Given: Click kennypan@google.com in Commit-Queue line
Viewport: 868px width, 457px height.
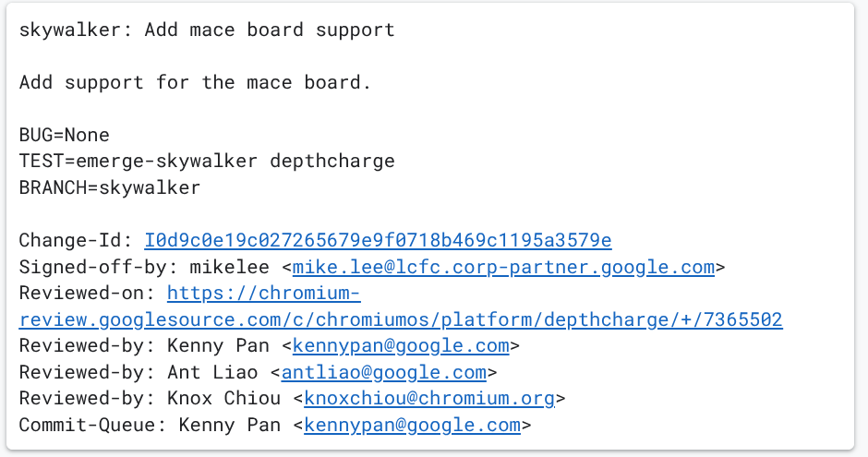Looking at the screenshot, I should [x=412, y=426].
